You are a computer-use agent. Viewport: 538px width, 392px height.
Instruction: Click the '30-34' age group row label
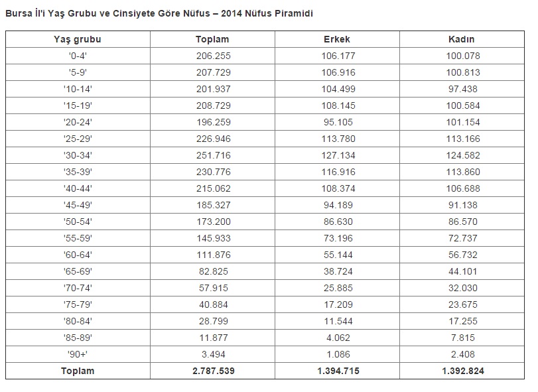tap(78, 156)
